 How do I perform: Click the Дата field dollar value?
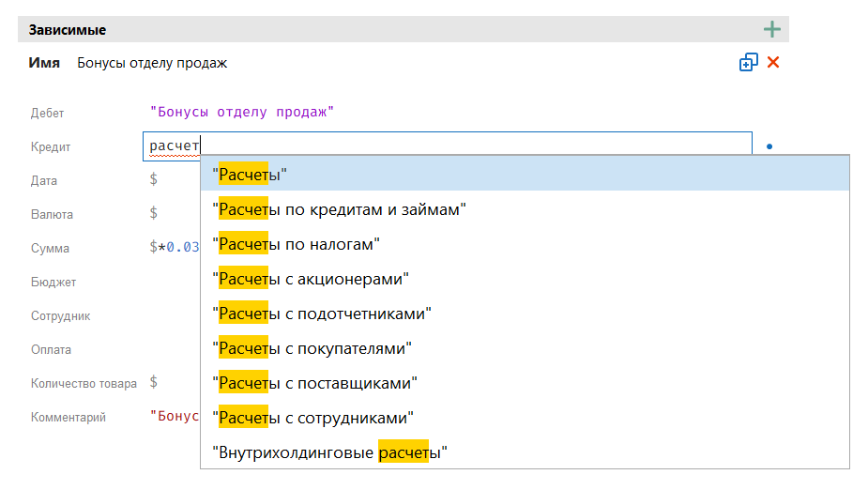(154, 180)
